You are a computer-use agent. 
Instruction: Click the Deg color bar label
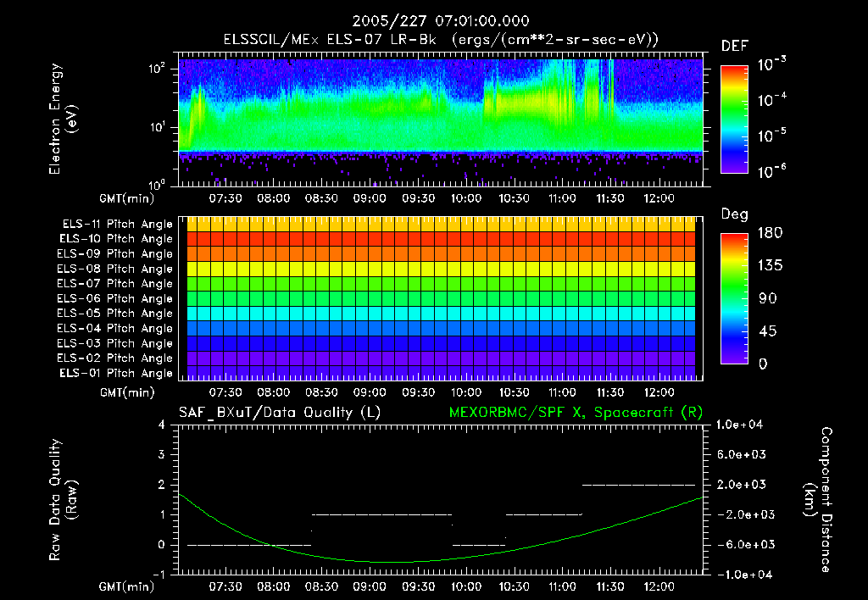point(735,214)
